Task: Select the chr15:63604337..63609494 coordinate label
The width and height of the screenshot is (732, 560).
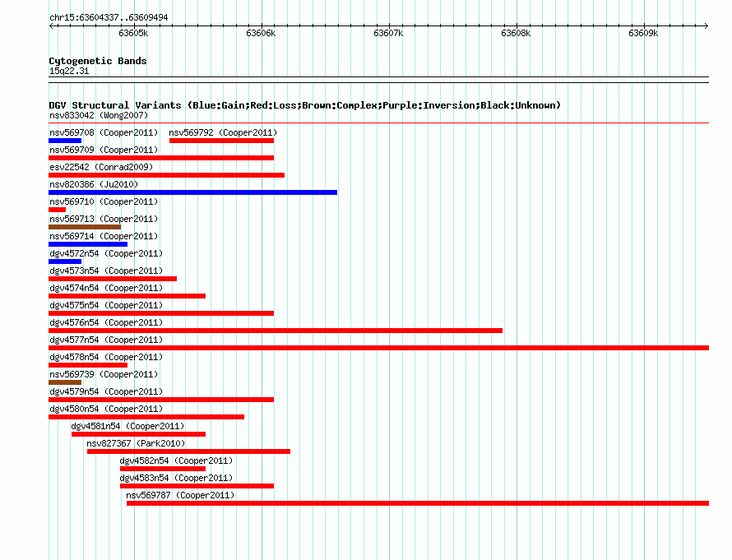Action: click(109, 17)
